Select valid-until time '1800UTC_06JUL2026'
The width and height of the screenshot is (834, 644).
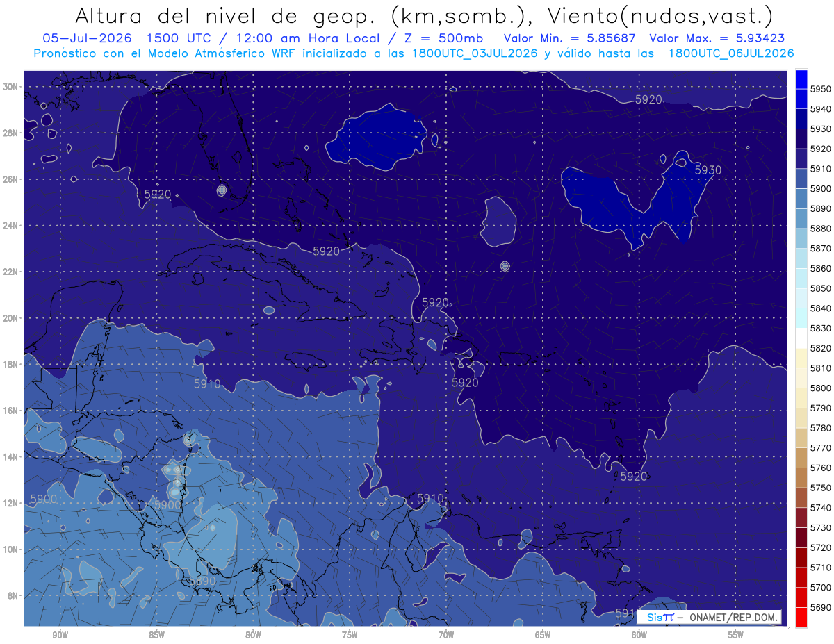coord(731,53)
